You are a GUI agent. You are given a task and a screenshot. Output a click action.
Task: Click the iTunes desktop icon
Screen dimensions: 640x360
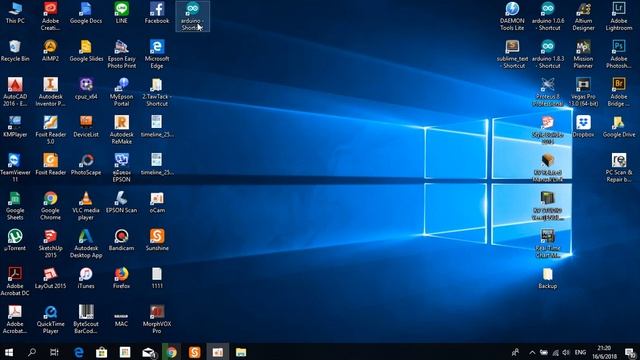(86, 278)
